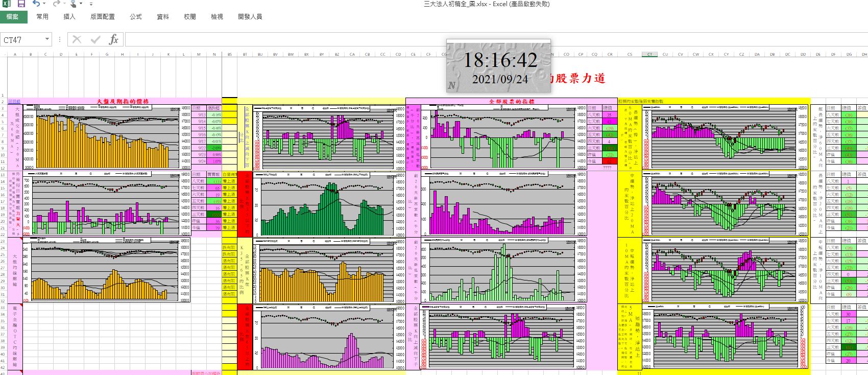Select the 大盤均線壓縮 orange chart
The height and width of the screenshot is (375, 868).
[x=108, y=270]
